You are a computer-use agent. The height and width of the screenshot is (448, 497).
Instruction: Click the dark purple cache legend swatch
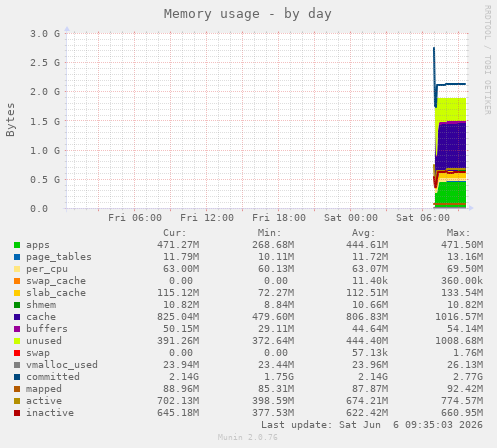coord(17,317)
